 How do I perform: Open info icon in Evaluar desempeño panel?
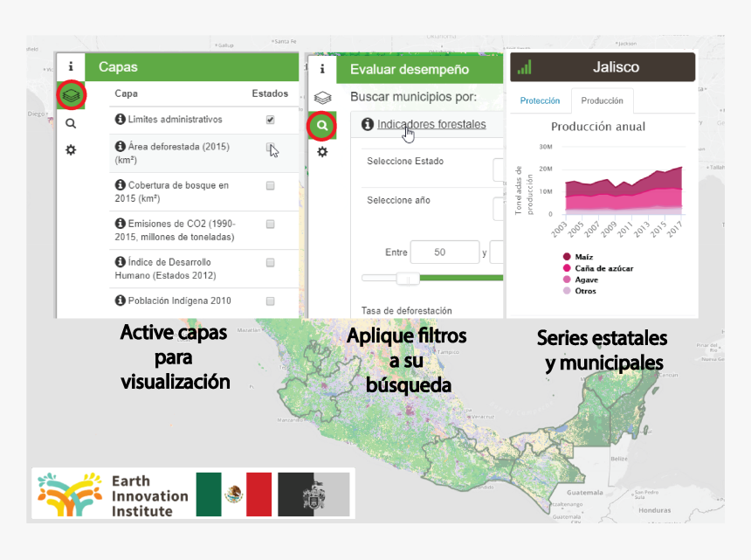(x=322, y=69)
